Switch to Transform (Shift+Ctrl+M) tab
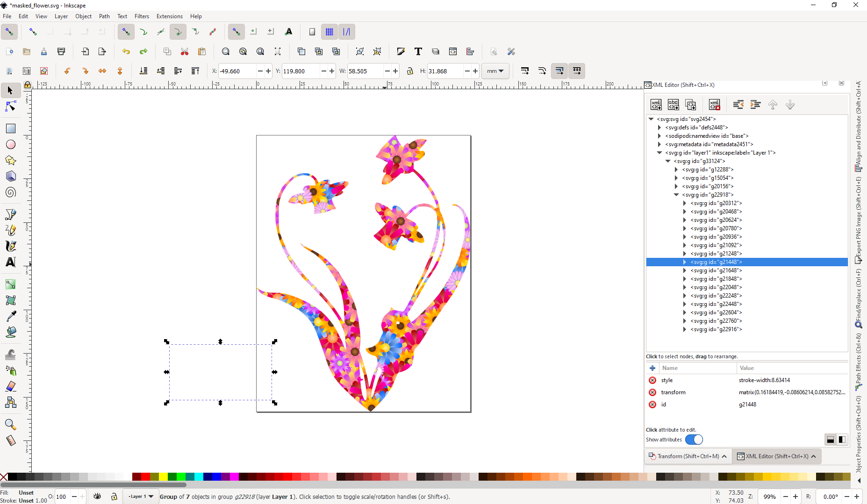The height and width of the screenshot is (504, 867). tap(688, 456)
